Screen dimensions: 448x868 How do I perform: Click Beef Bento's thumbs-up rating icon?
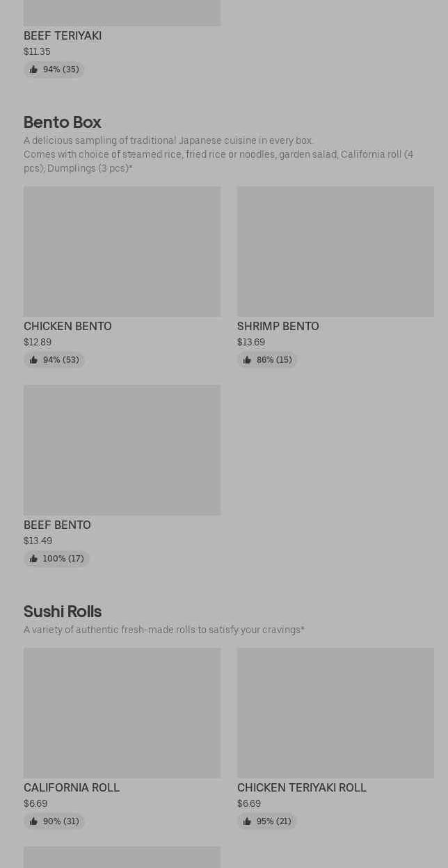33,559
